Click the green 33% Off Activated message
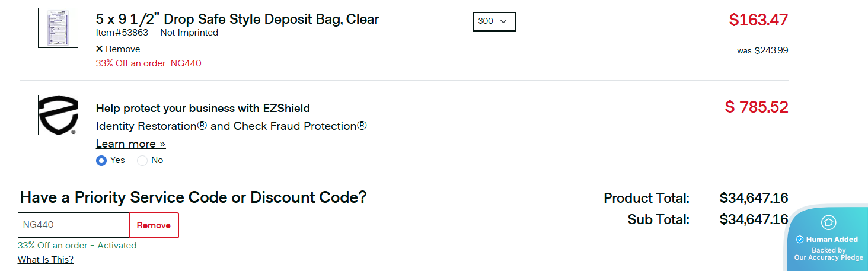 pyautogui.click(x=77, y=246)
